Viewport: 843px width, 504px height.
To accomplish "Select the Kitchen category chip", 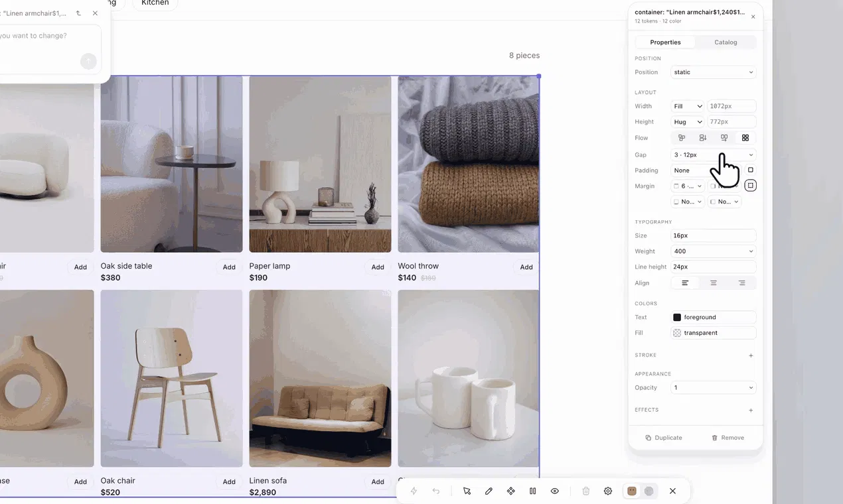I will [x=155, y=3].
